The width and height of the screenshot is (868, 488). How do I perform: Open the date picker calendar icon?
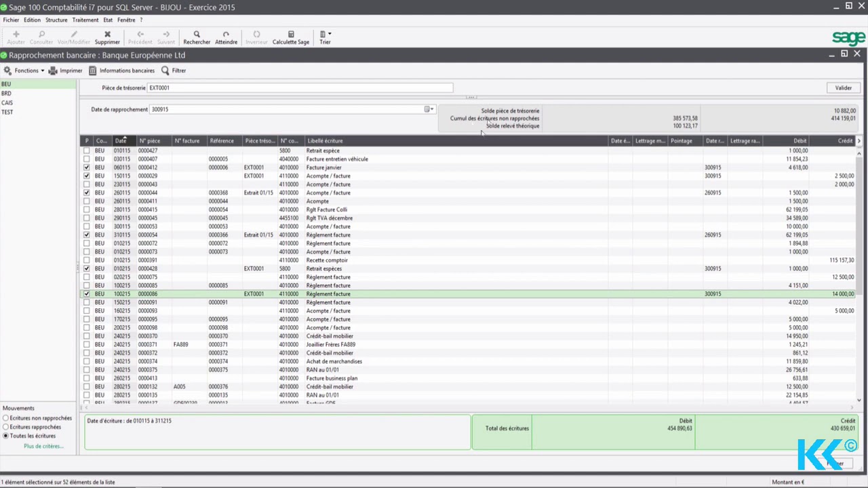point(427,109)
